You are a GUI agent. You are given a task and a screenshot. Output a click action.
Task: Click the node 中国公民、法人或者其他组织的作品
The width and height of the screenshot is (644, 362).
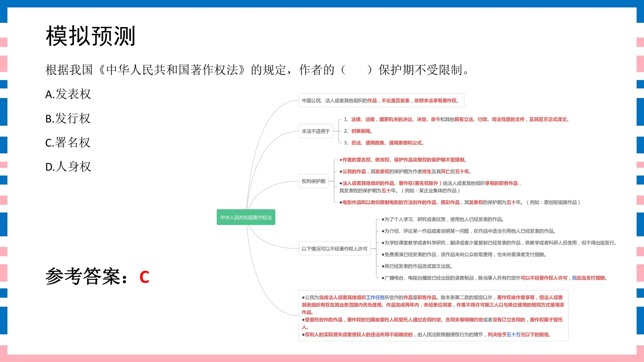click(x=381, y=100)
